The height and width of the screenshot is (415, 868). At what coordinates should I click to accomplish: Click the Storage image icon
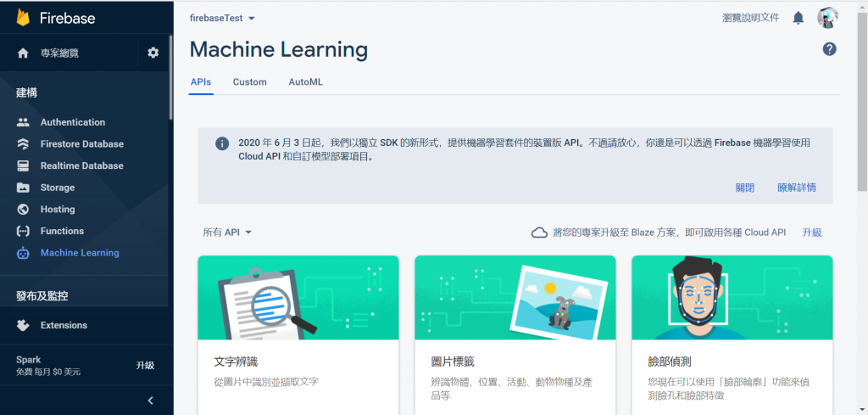click(23, 188)
